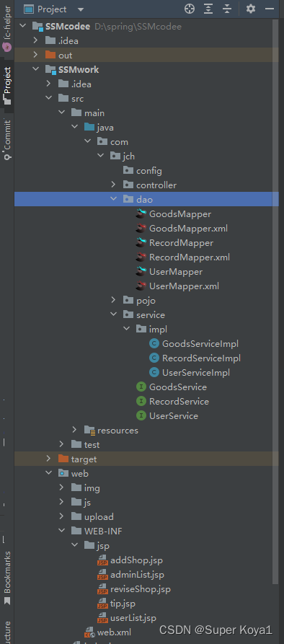Select the 'img' folder name
Screen dimensions: 284x644
point(92,488)
